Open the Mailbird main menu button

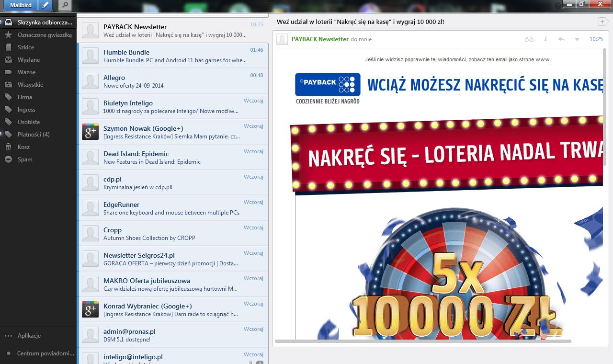click(x=21, y=5)
